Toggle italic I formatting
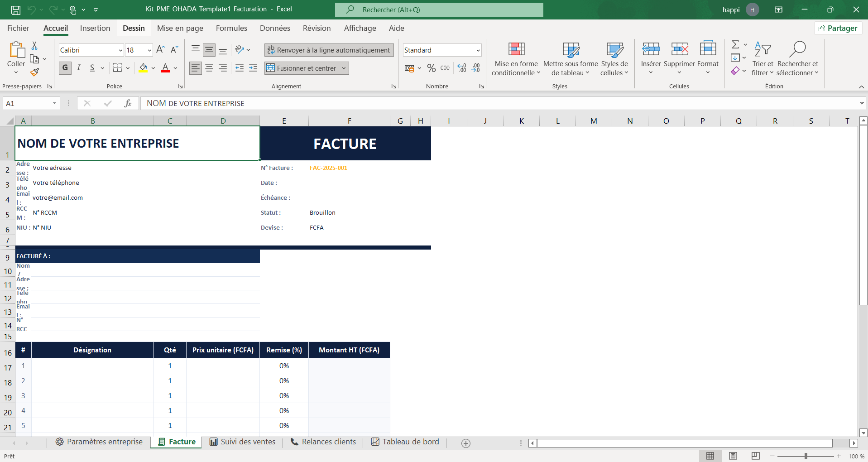 pos(79,68)
